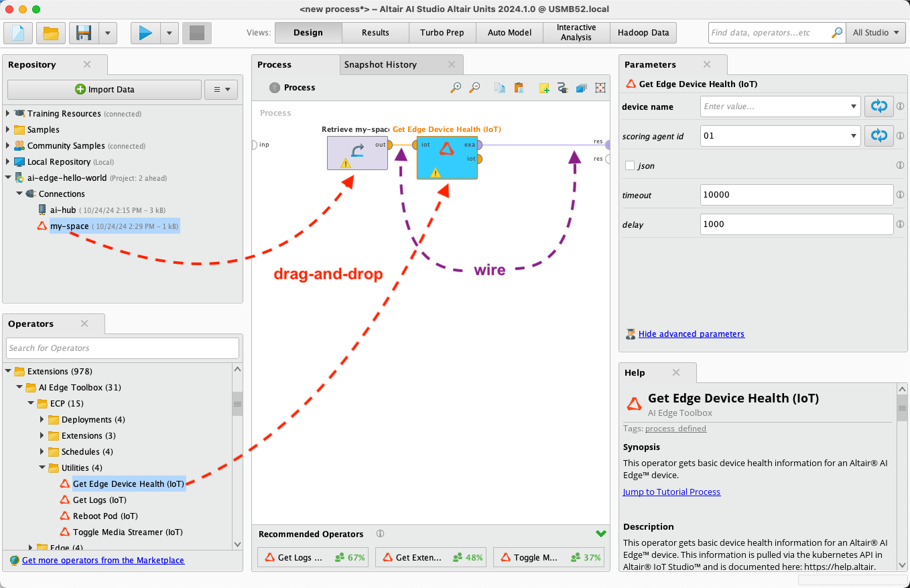This screenshot has width=910, height=588.
Task: Follow the Jump to Tutorial Process link
Action: point(671,492)
